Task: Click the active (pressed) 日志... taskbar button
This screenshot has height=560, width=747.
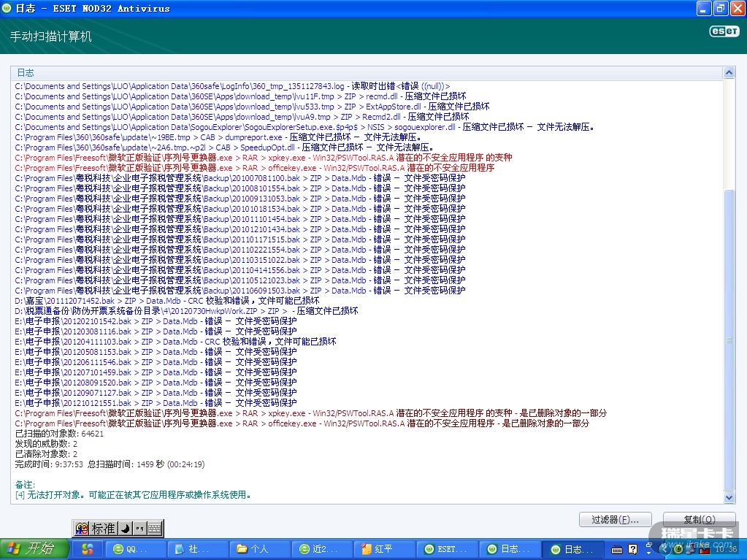Action: pos(572,549)
